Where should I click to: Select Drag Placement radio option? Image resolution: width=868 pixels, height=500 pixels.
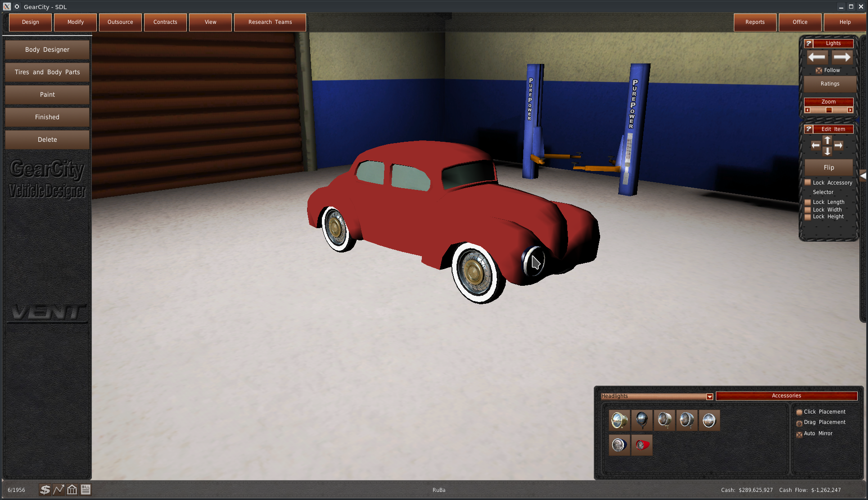click(x=800, y=423)
